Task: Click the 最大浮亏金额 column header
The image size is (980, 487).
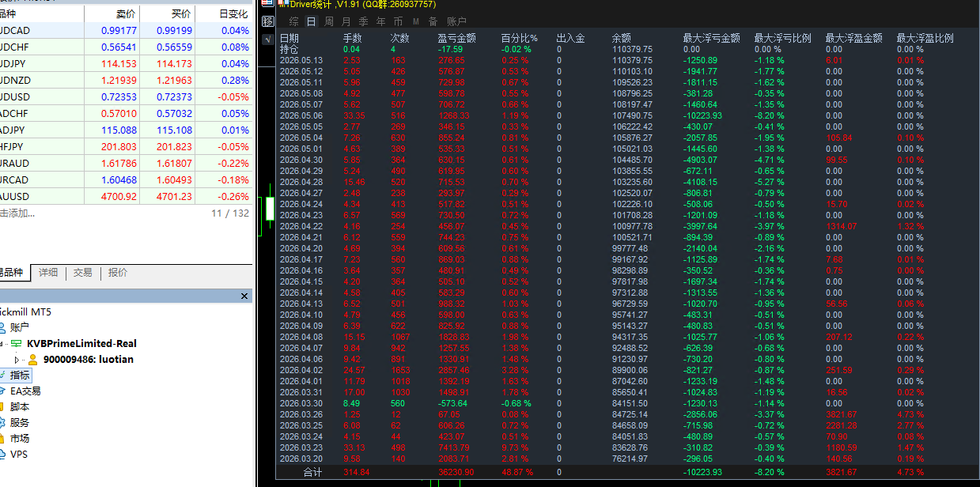Action: (712, 38)
